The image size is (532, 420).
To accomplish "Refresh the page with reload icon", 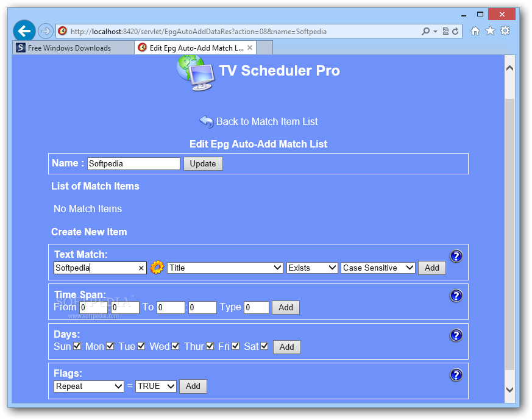I will tap(455, 31).
